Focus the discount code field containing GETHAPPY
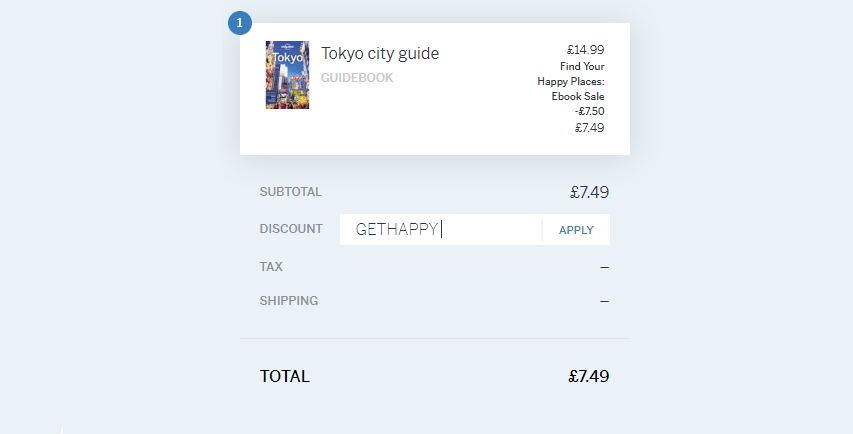The height and width of the screenshot is (434, 853). click(440, 230)
